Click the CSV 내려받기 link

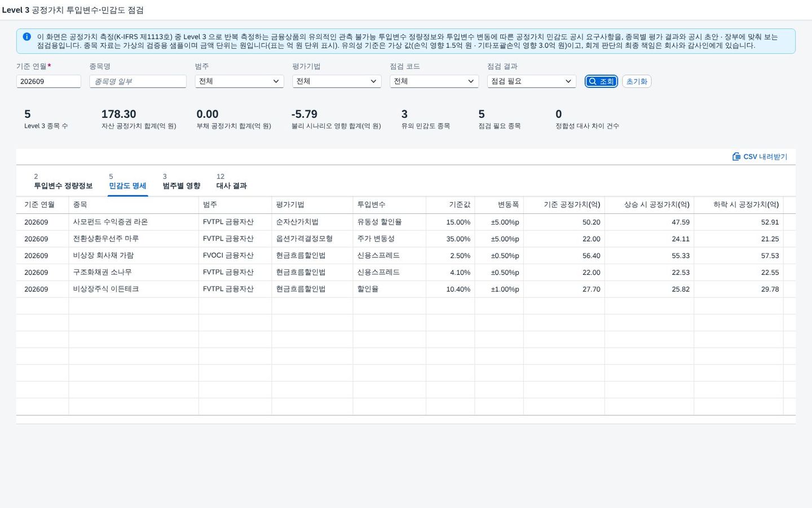(x=760, y=156)
